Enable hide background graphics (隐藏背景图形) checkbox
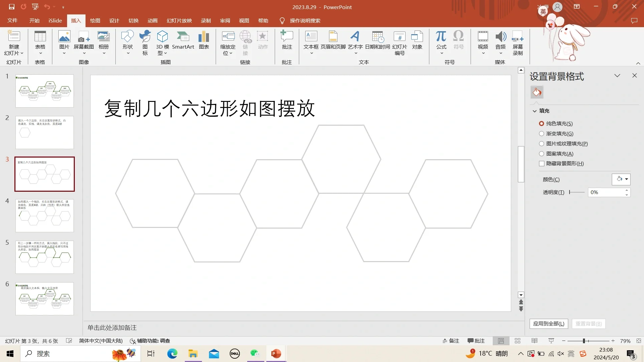The image size is (644, 362). pyautogui.click(x=541, y=164)
